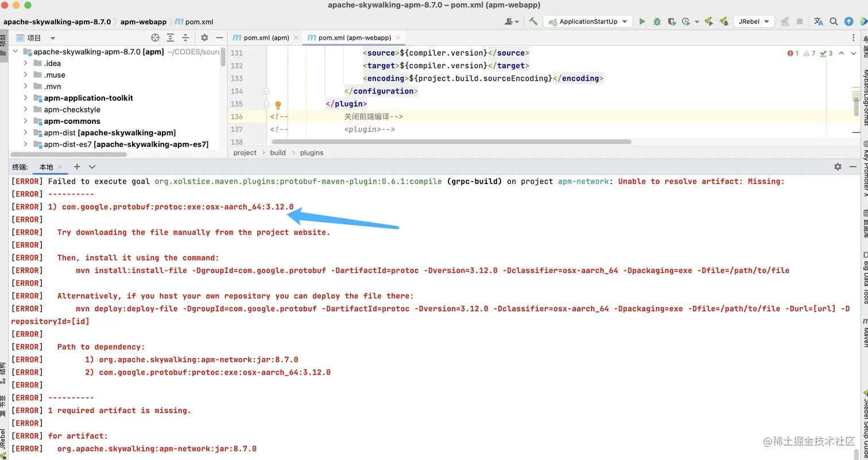Open terminal panel gear settings
Viewport: 868px width, 460px height.
(x=838, y=166)
